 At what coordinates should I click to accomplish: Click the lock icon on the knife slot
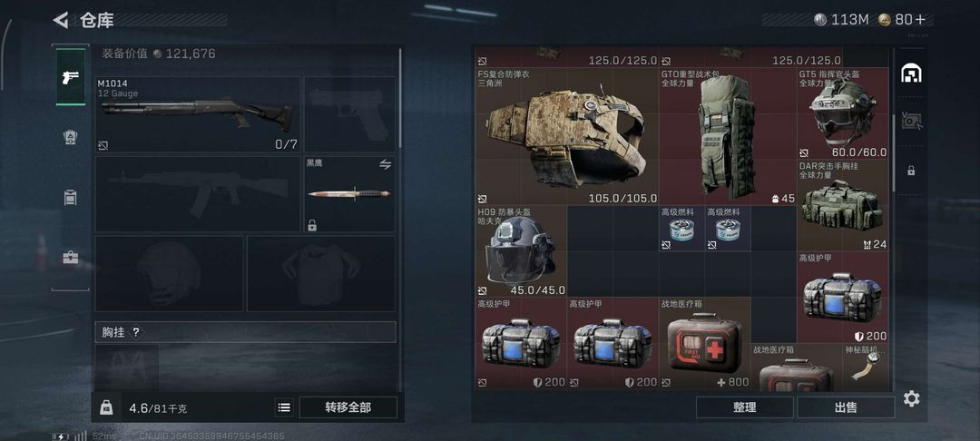click(x=312, y=225)
